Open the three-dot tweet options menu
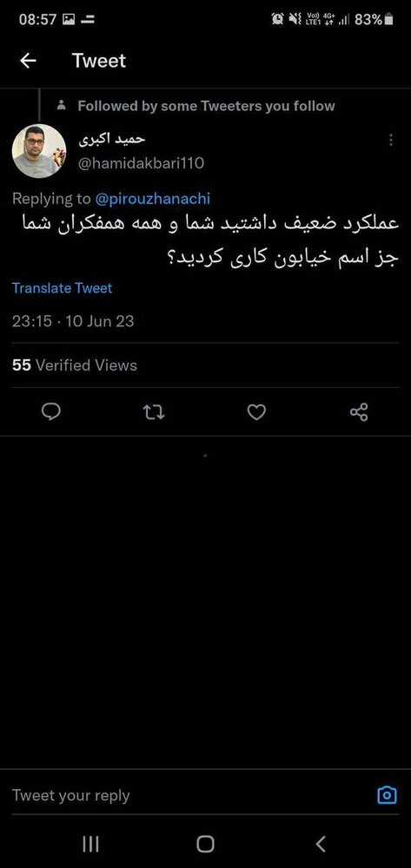Image resolution: width=411 pixels, height=868 pixels. [x=391, y=140]
